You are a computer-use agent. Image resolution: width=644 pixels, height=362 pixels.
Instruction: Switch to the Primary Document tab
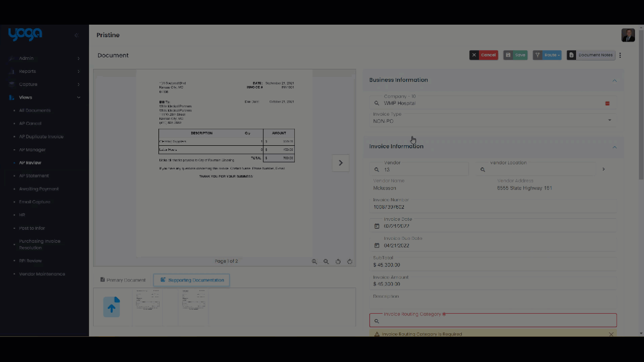click(x=123, y=280)
